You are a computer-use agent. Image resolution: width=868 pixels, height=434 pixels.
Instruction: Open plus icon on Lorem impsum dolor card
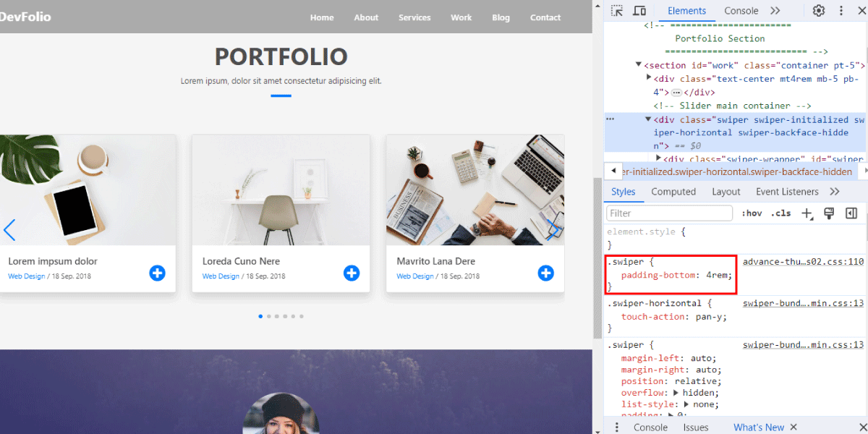click(x=157, y=273)
